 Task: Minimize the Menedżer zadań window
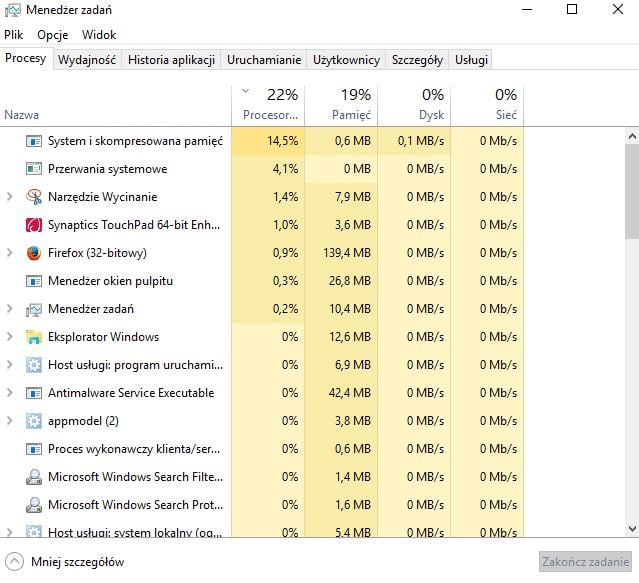pos(527,9)
